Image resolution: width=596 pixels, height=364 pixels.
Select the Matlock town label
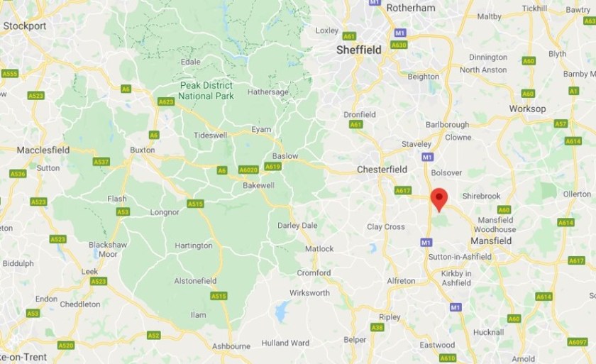(319, 248)
